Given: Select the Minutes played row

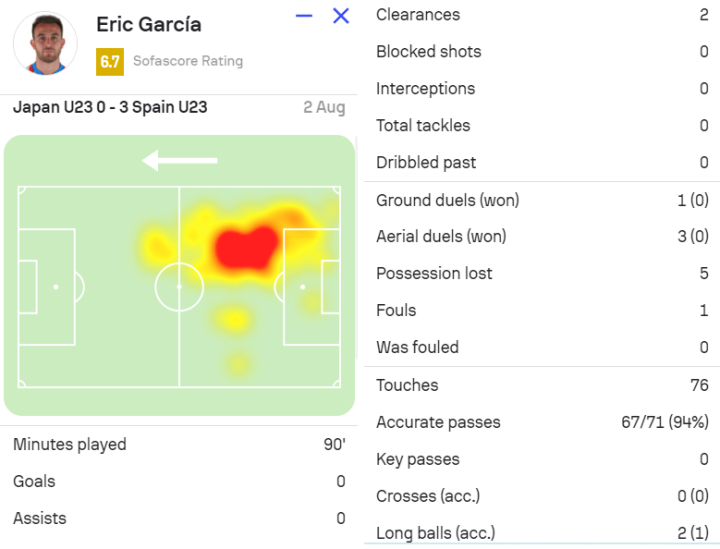Looking at the screenshot, I should (x=179, y=444).
